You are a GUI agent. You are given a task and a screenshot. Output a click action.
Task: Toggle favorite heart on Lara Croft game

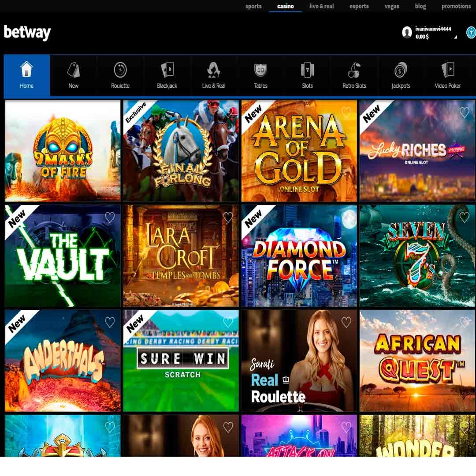(228, 217)
